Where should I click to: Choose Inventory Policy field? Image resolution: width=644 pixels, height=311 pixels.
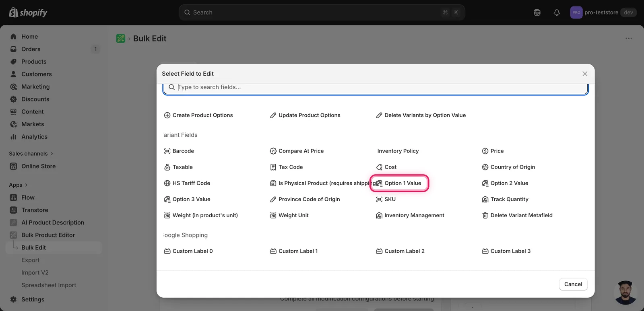398,151
